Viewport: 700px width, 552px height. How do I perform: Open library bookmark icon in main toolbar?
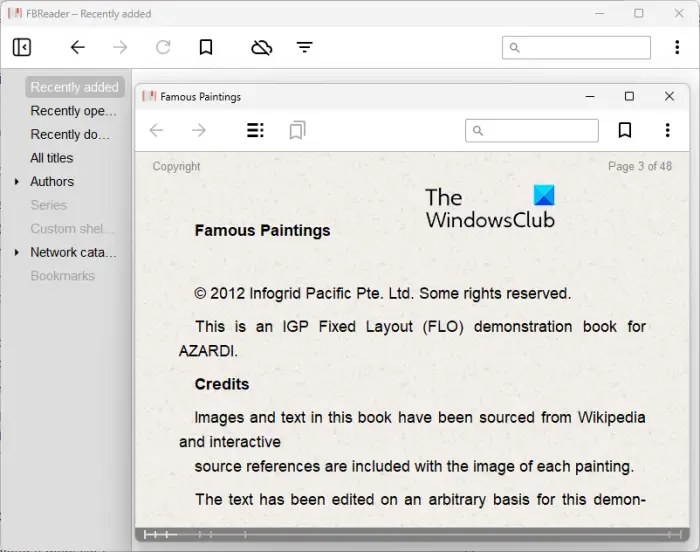[x=206, y=47]
